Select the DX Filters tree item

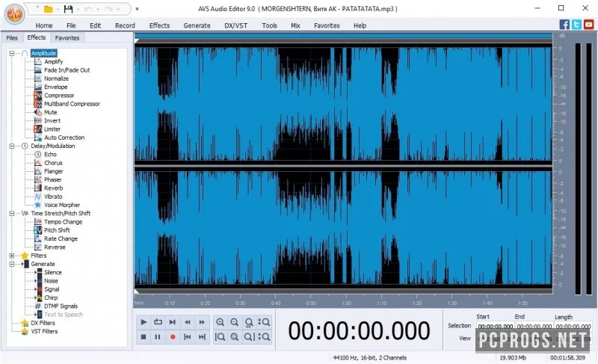[43, 323]
